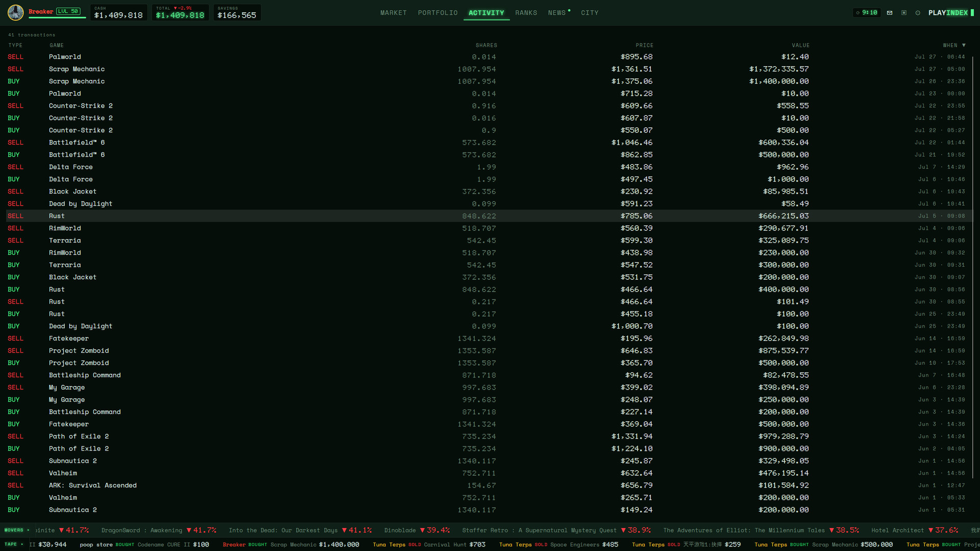This screenshot has height=551, width=980.
Task: Go to the RANKS tab
Action: pyautogui.click(x=526, y=13)
